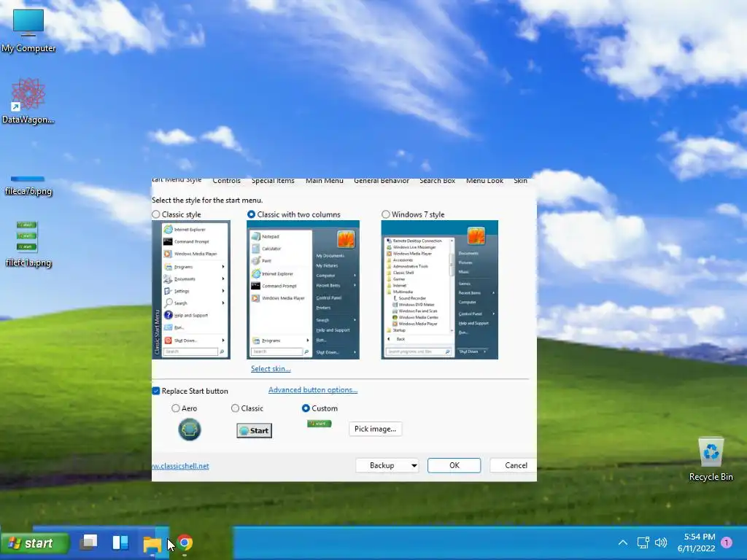Viewport: 747px width, 560px height.
Task: Click the Classic style menu preview image
Action: click(191, 289)
